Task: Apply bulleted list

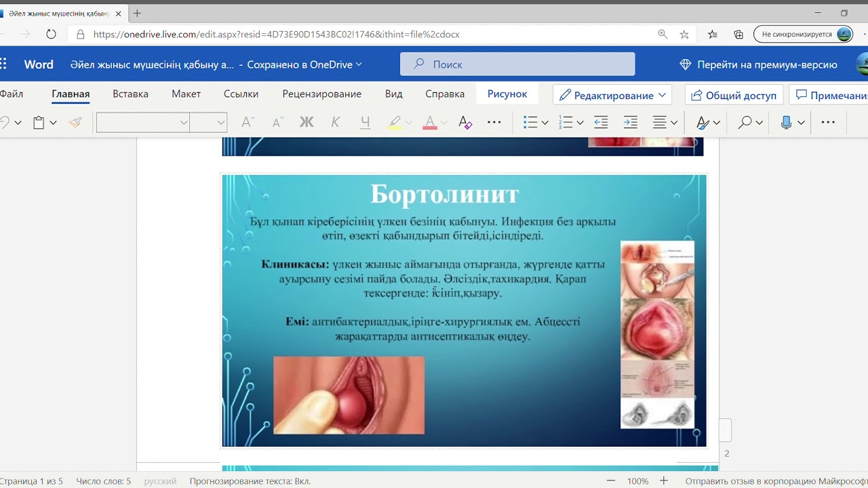Action: 530,123
